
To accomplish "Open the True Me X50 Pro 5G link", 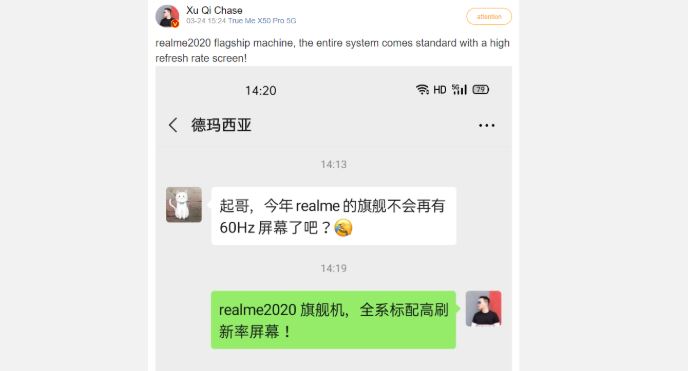I will (262, 21).
